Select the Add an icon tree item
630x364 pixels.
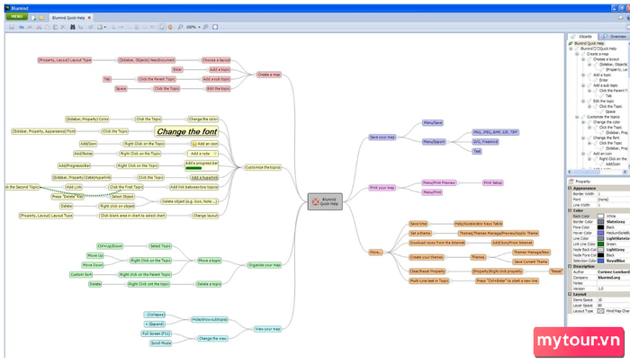pyautogui.click(x=603, y=154)
